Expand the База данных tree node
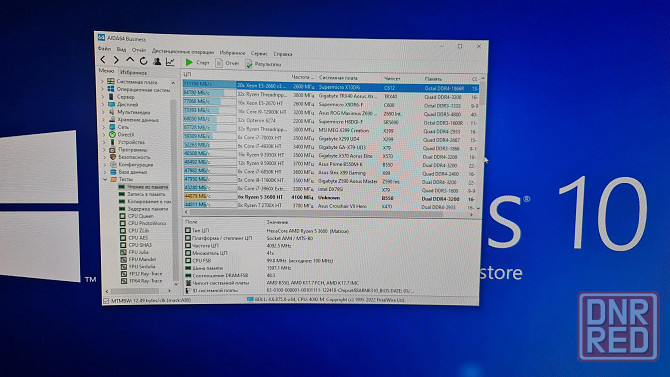 [x=105, y=172]
